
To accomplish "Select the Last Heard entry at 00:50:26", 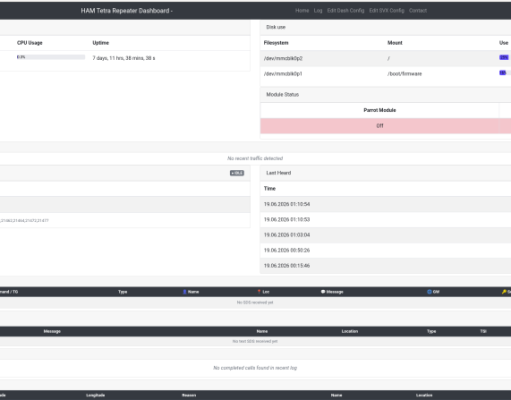I will click(287, 250).
